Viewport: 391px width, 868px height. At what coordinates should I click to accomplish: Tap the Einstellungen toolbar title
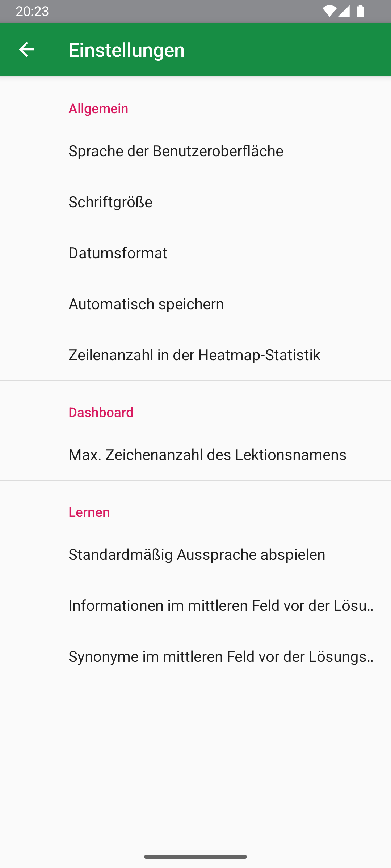click(126, 50)
